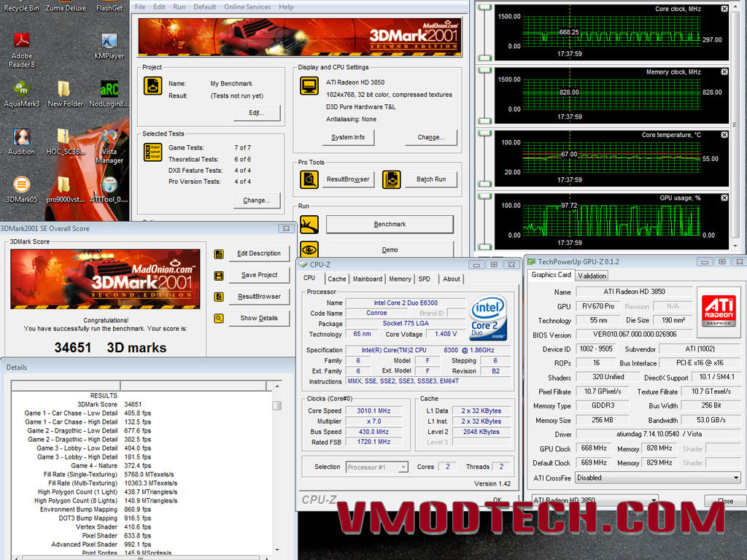Open the About tab in CPU-Z
Screen dimensions: 747x560
click(451, 279)
